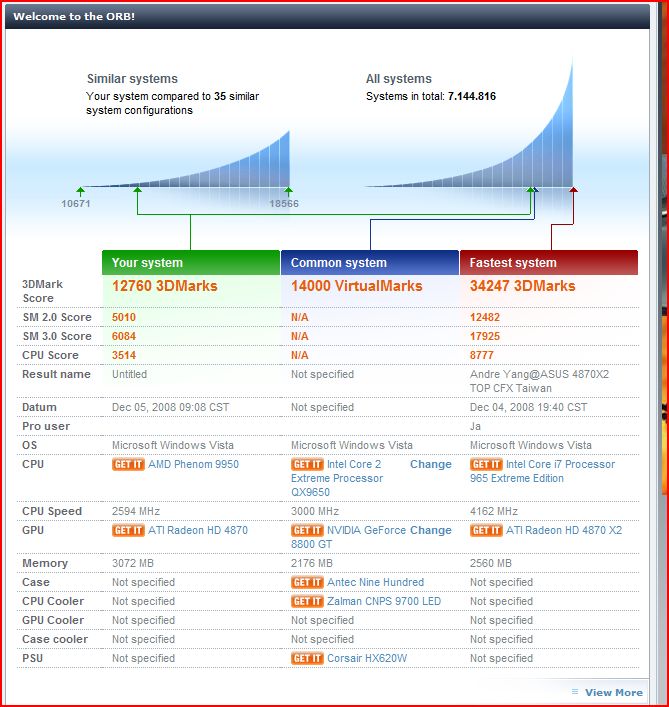Click the 34247 3DMarks score

tap(522, 286)
